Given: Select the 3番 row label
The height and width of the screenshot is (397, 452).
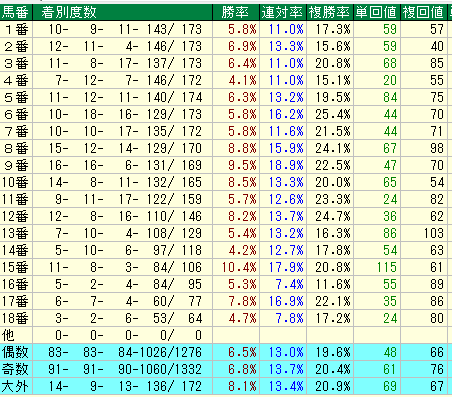Looking at the screenshot, I should coord(16,63).
